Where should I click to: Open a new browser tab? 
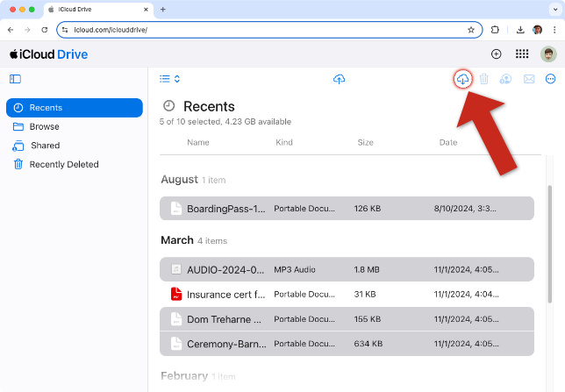pos(163,10)
